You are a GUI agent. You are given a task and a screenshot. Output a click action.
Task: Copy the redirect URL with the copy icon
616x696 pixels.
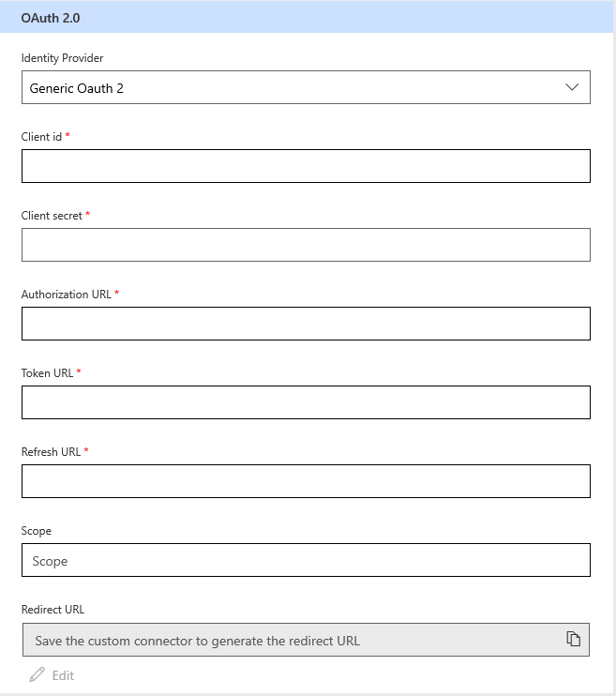coord(573,639)
